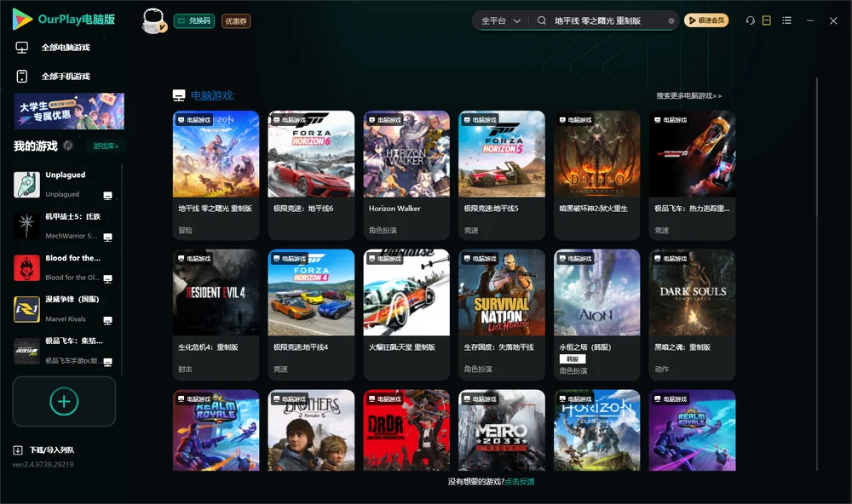This screenshot has height=504, width=852.
Task: Click the 优惠券 coupon button
Action: [x=236, y=21]
